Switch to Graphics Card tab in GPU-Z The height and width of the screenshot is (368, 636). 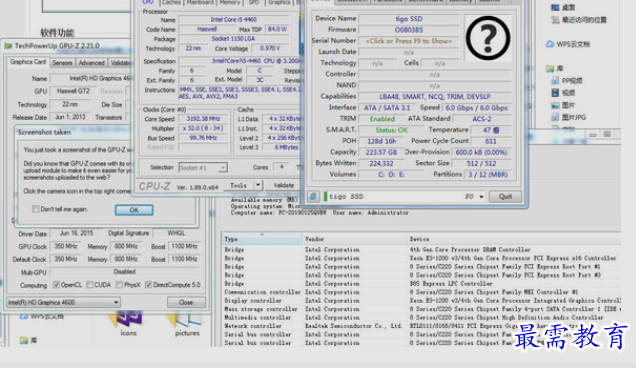(28, 62)
